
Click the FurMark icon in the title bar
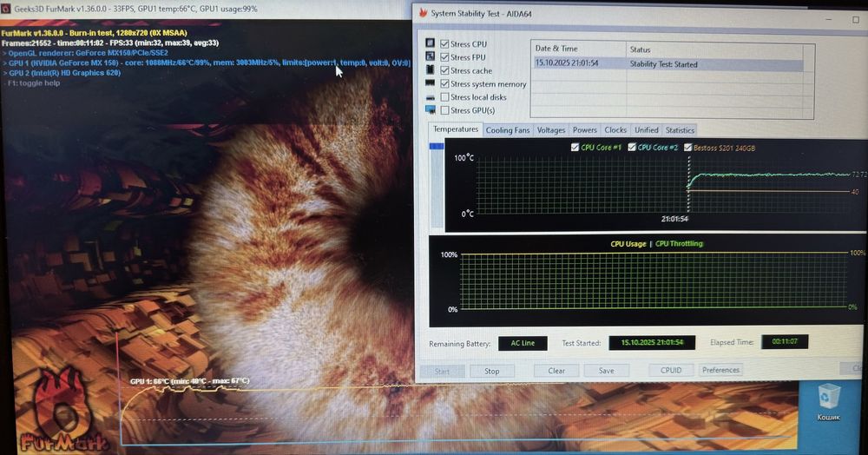tap(5, 9)
